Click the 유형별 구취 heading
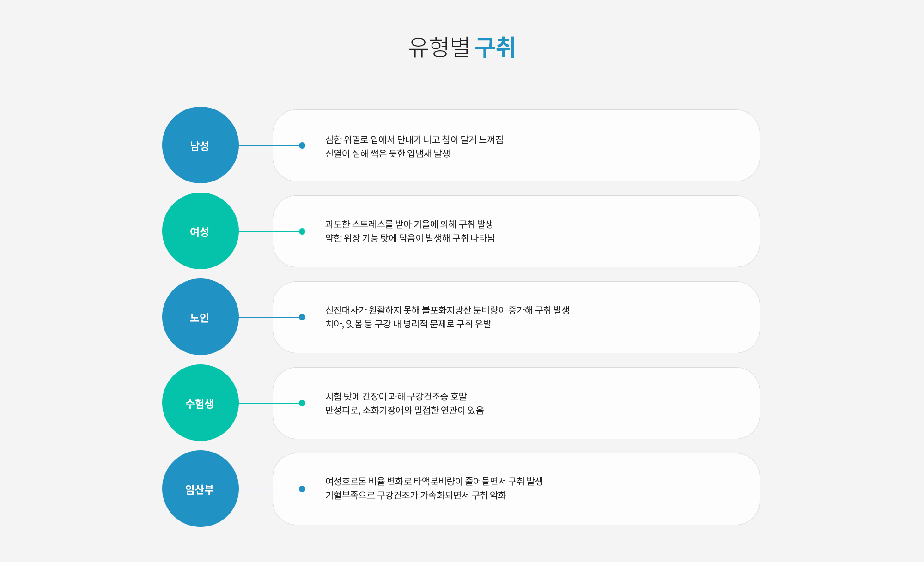This screenshot has width=924, height=562. (462, 47)
